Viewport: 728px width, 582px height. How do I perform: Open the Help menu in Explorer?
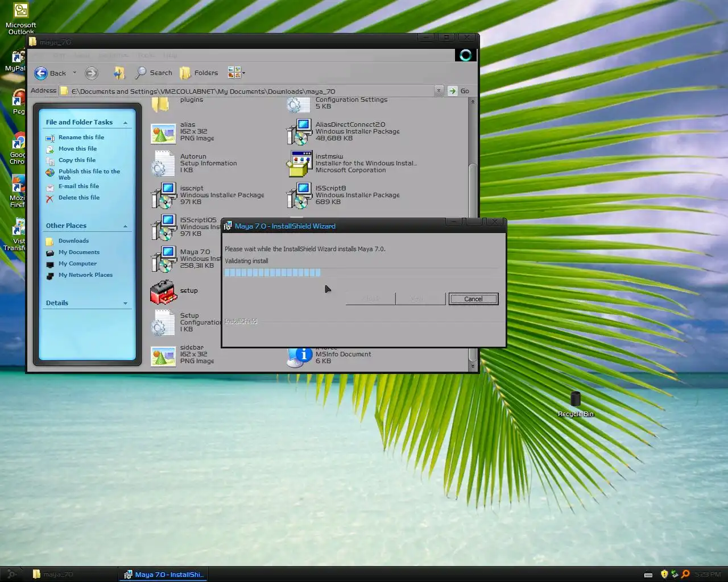point(170,56)
